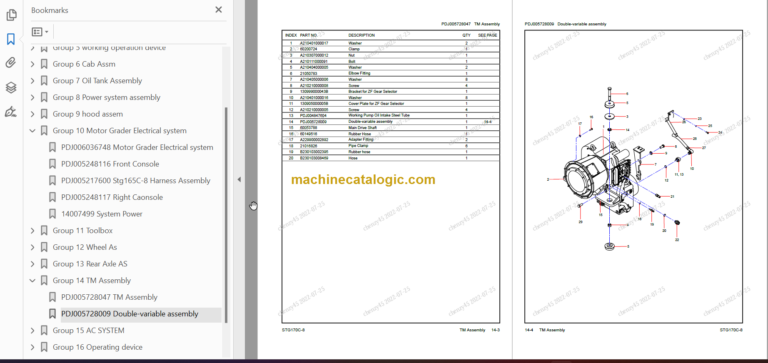Click 'Elbow Fitting' in the parts table
768x363 pixels.
point(359,73)
